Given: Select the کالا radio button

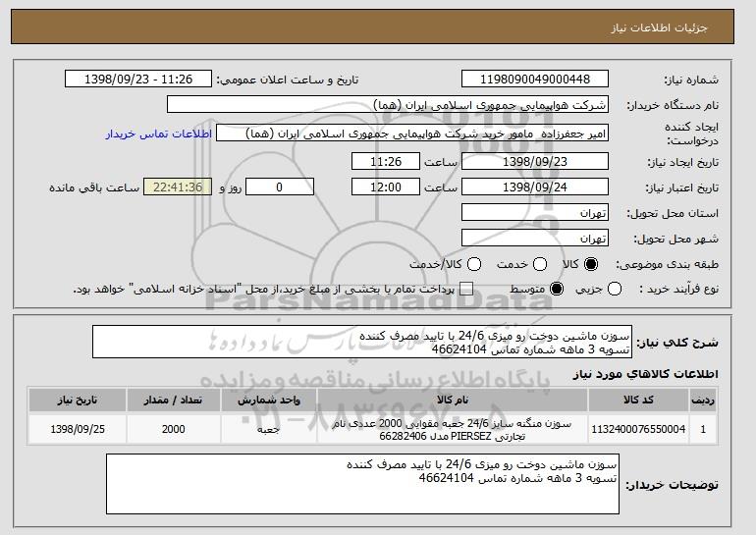Looking at the screenshot, I should pos(591,264).
